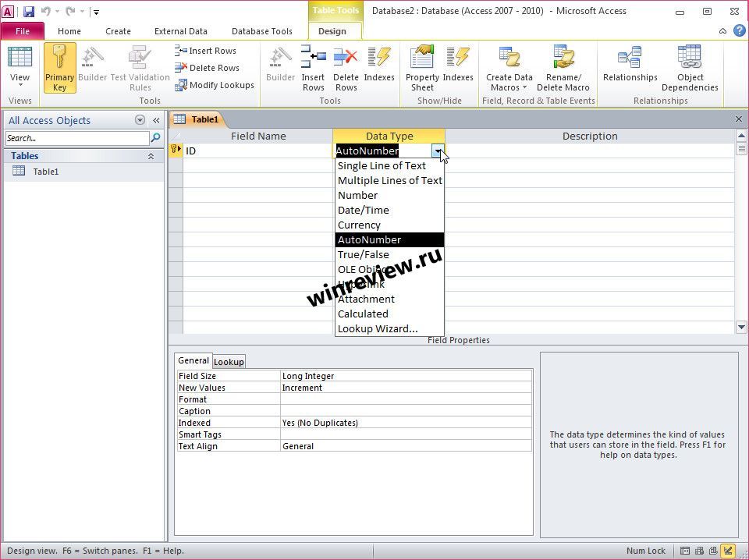Switch to Datasheet View from the status bar

(684, 551)
